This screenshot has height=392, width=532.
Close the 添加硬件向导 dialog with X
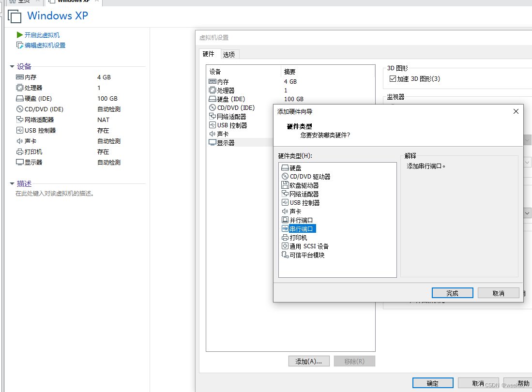pyautogui.click(x=516, y=112)
